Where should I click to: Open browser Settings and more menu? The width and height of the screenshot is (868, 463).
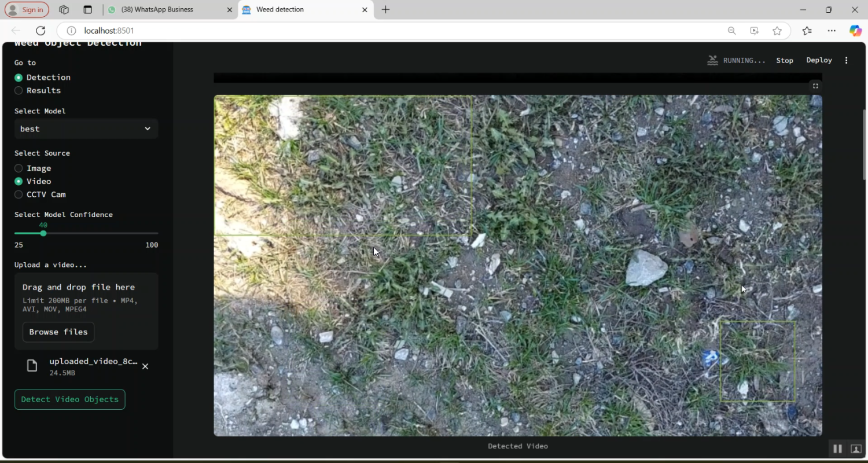pos(832,31)
